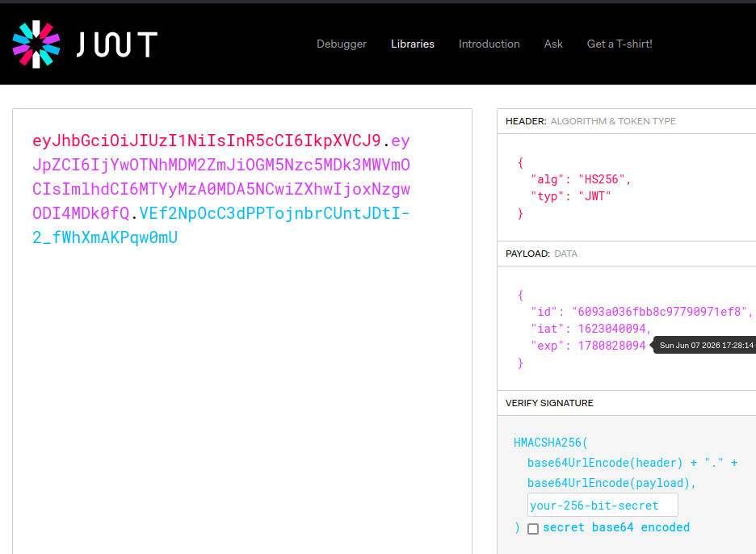756x554 pixels.
Task: Click the JWT wordmark logo
Action: (117, 44)
